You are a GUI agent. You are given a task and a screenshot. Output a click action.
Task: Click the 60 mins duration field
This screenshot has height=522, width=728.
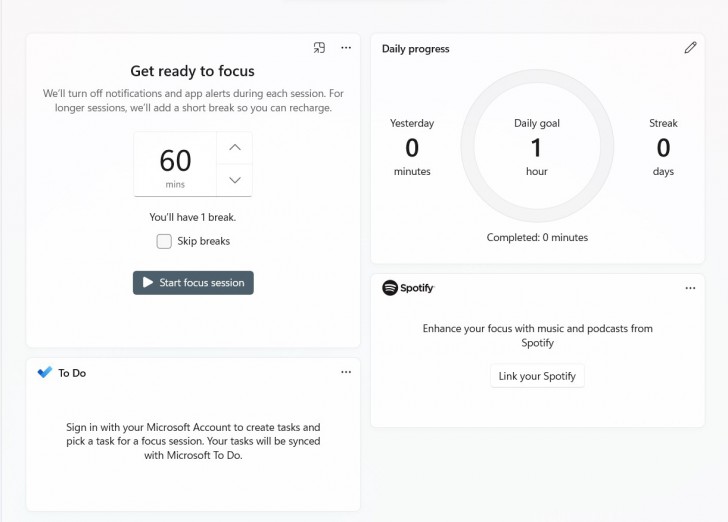click(176, 164)
